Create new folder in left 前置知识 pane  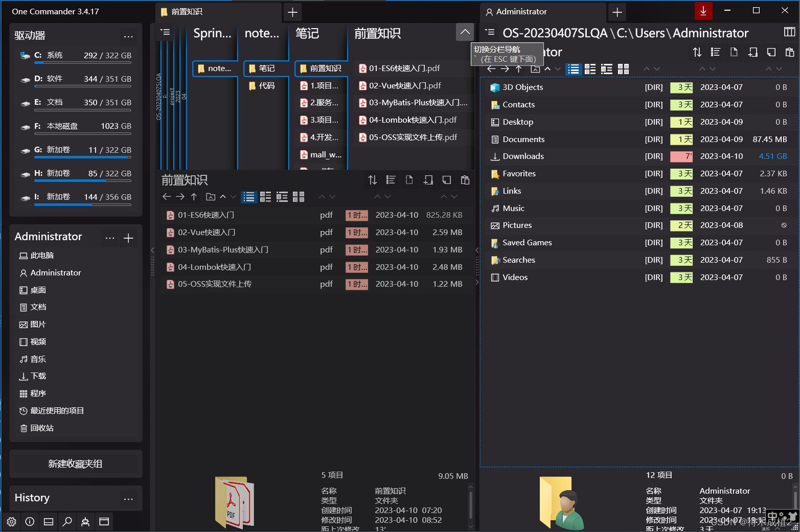click(x=428, y=180)
